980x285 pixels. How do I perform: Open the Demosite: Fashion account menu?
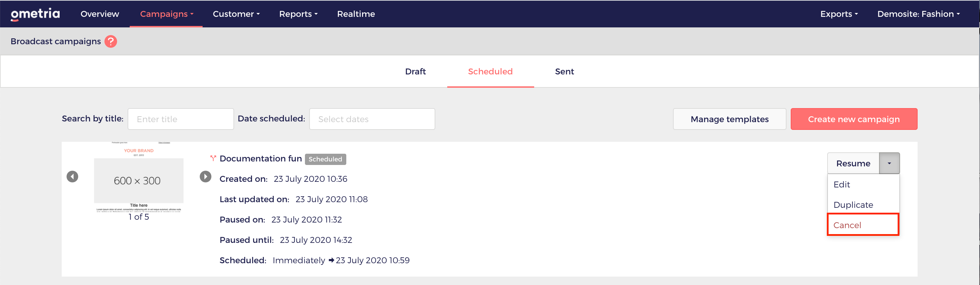point(918,14)
